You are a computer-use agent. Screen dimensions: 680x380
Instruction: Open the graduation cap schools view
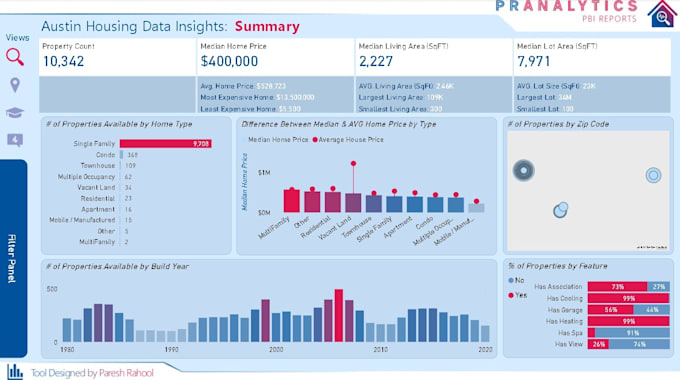tap(14, 113)
